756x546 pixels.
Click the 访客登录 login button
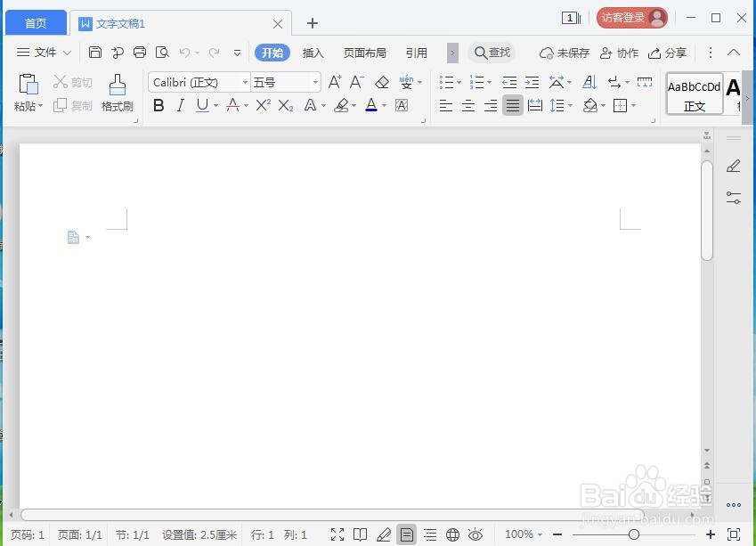[x=632, y=18]
